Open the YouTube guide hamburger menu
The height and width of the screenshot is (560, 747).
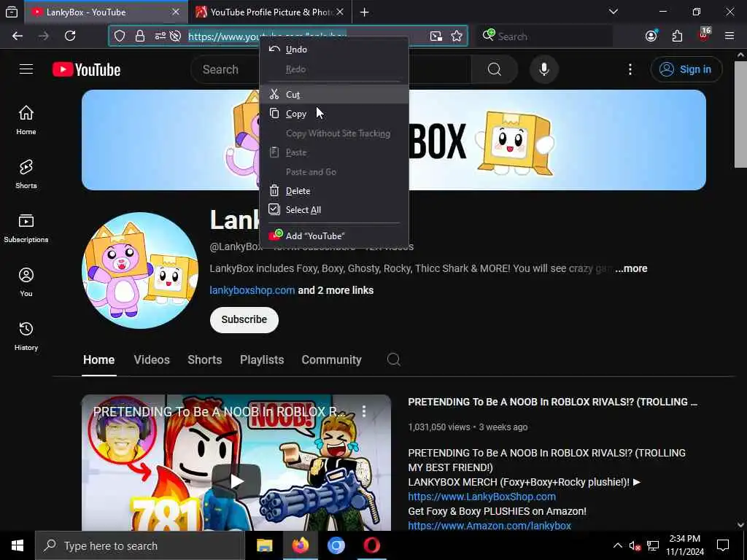26,69
